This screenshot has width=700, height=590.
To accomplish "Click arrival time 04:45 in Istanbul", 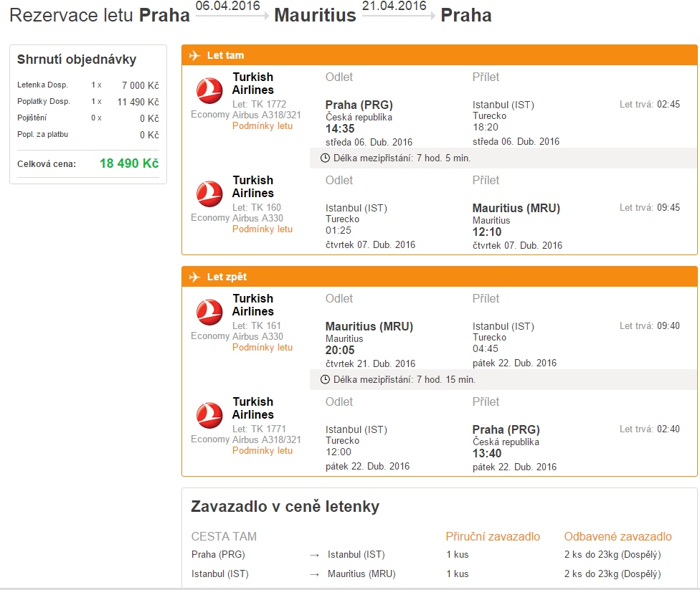I will click(x=486, y=348).
